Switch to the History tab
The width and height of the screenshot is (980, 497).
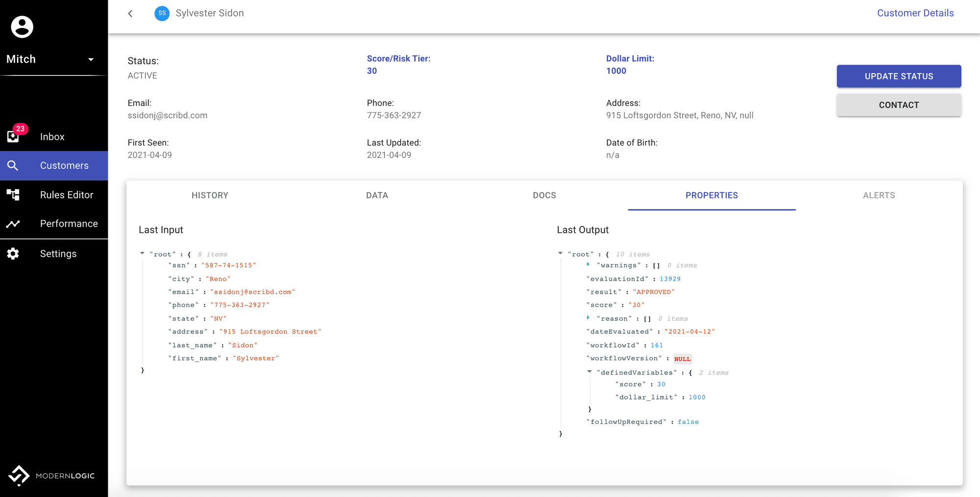(210, 195)
